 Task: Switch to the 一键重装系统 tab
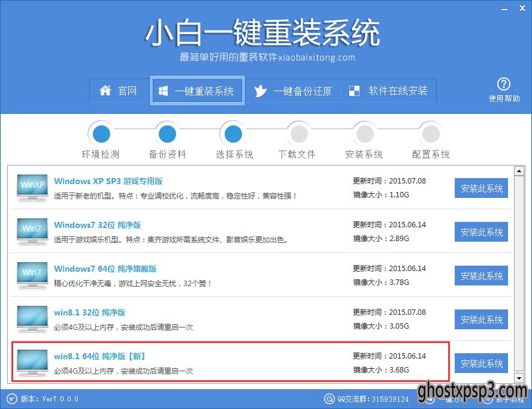point(197,91)
